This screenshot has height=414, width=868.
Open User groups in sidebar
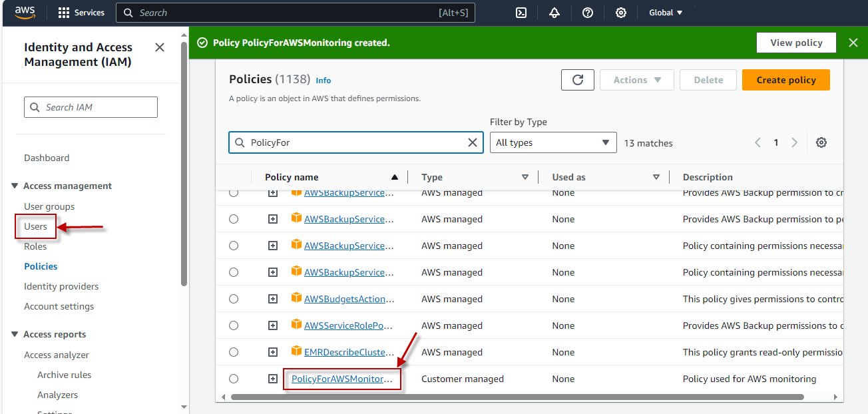tap(49, 206)
